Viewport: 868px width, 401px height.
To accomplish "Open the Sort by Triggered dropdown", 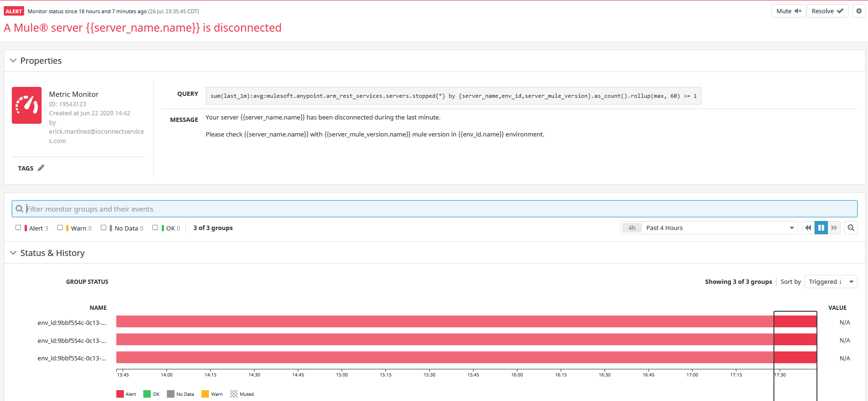I will (x=831, y=282).
